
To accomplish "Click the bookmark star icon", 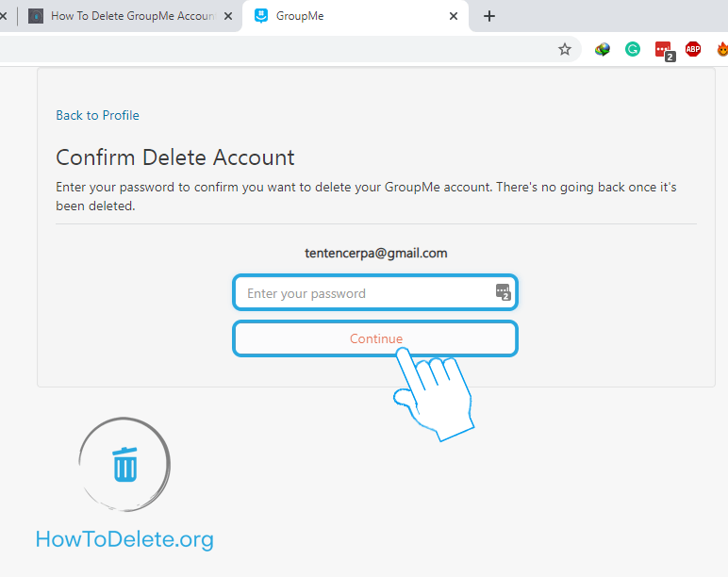I will pyautogui.click(x=565, y=49).
